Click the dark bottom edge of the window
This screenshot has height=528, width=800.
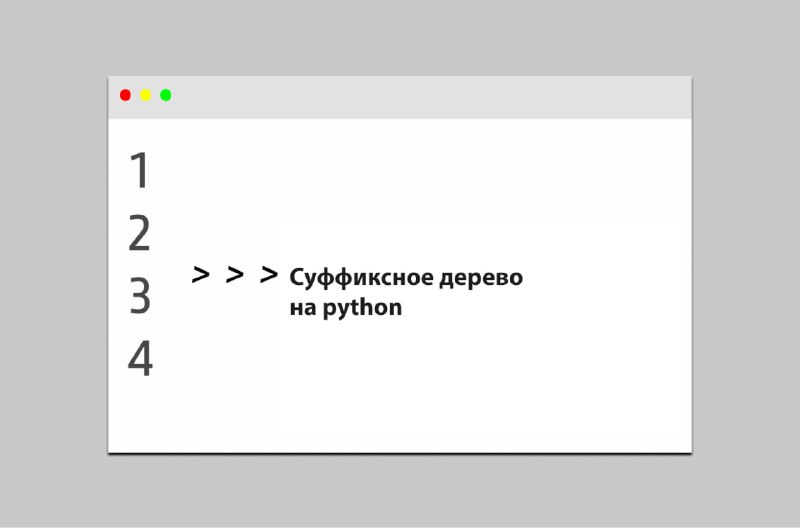tap(400, 452)
